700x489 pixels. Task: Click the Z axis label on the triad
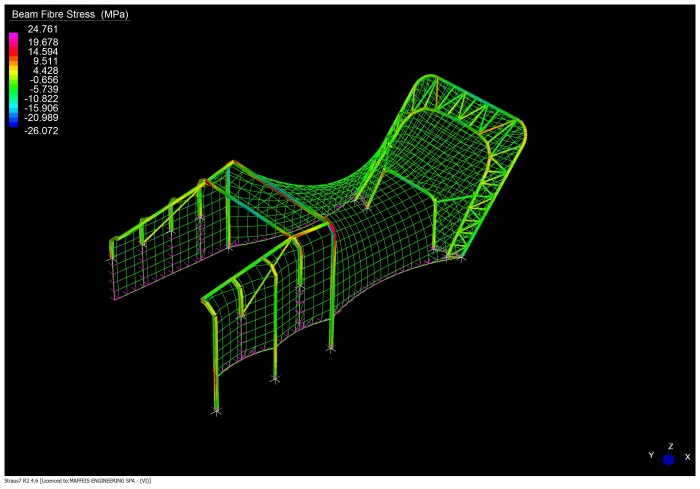(x=669, y=446)
